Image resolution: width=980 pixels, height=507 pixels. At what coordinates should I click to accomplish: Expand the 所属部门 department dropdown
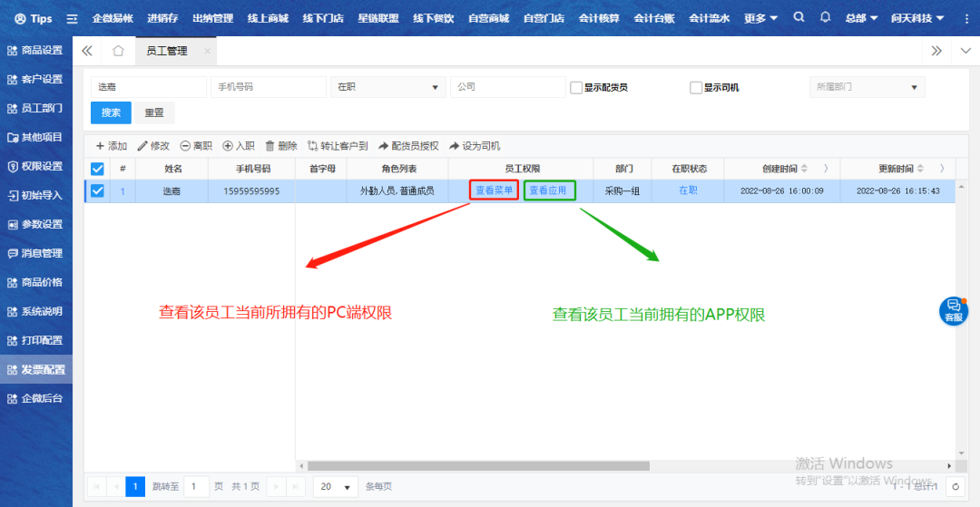[x=866, y=87]
